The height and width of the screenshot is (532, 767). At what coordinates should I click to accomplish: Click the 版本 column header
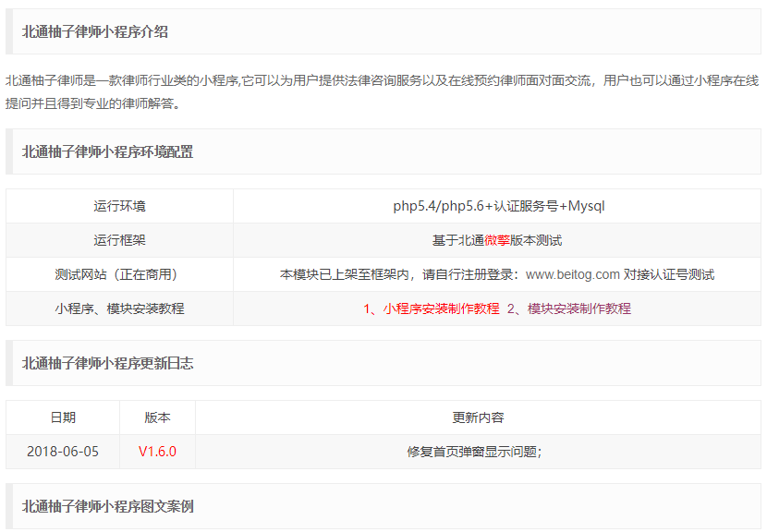tap(157, 417)
